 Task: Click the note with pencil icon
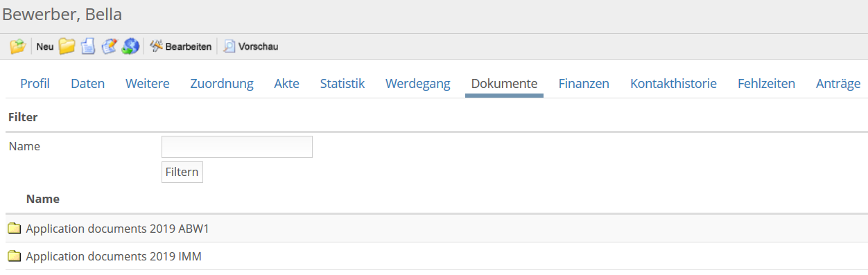click(x=109, y=46)
